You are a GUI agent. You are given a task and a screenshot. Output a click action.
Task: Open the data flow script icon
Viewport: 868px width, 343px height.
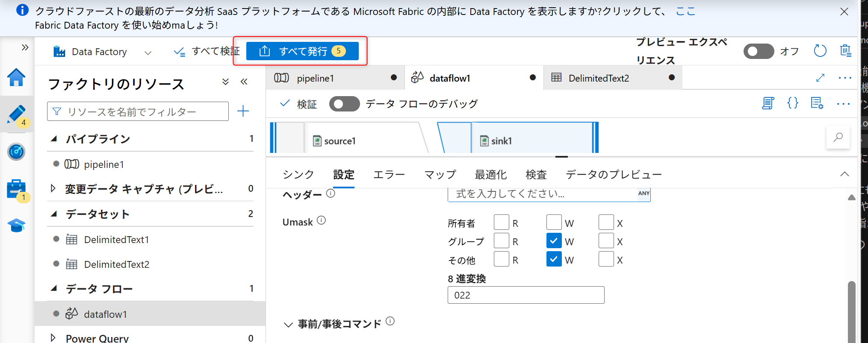[x=768, y=103]
